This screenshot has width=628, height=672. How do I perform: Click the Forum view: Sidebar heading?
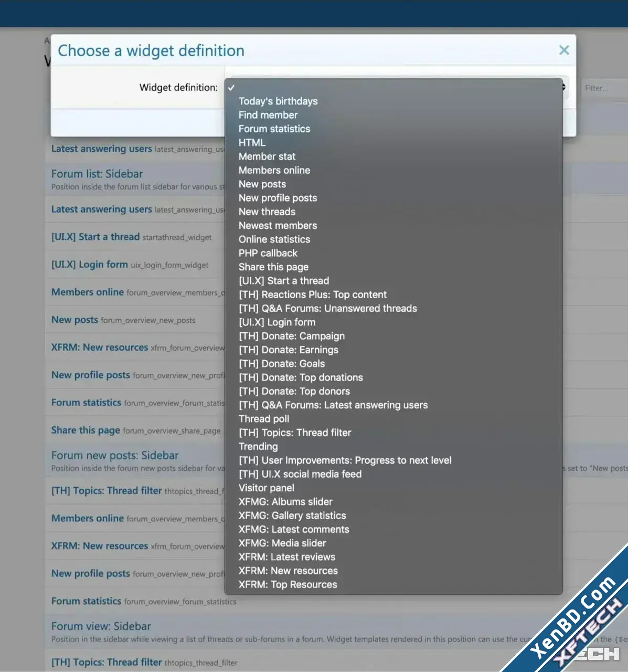coord(101,626)
